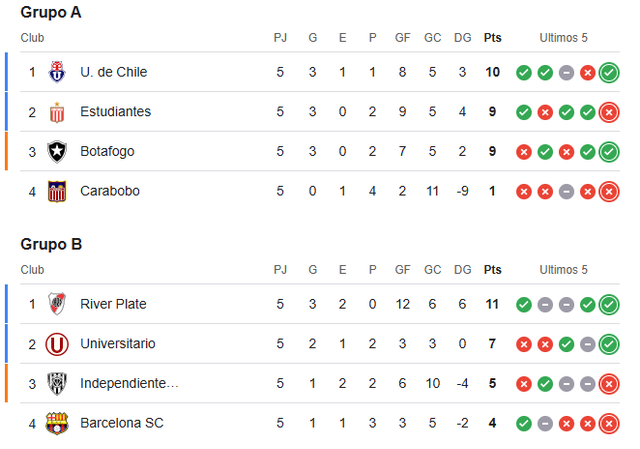Click the Pts header in Grupo A
This screenshot has height=449, width=640.
[x=492, y=38]
